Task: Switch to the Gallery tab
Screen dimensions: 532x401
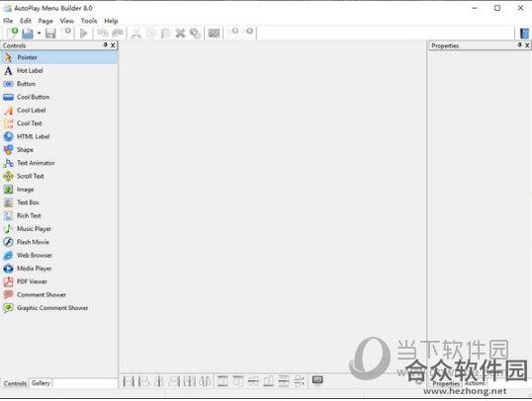Action: (x=41, y=383)
